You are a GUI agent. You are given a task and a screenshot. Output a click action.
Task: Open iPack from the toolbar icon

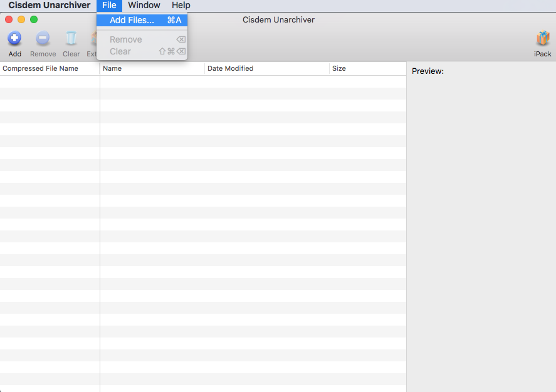coord(542,39)
